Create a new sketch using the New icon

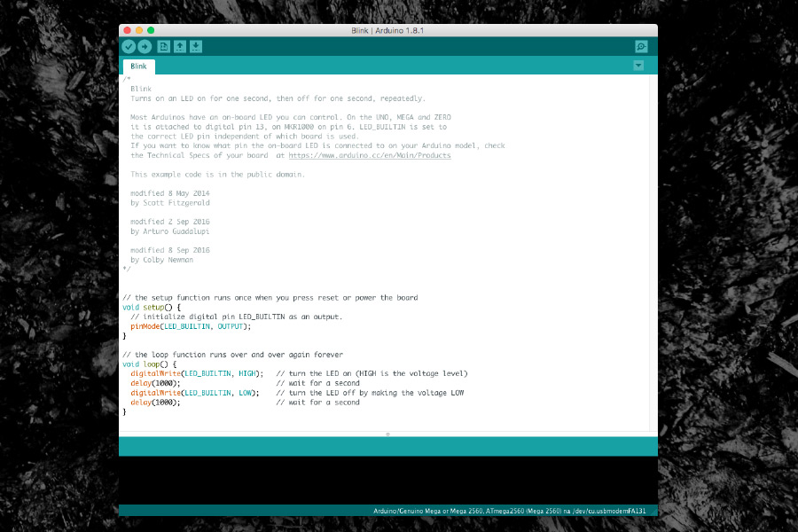tap(164, 47)
